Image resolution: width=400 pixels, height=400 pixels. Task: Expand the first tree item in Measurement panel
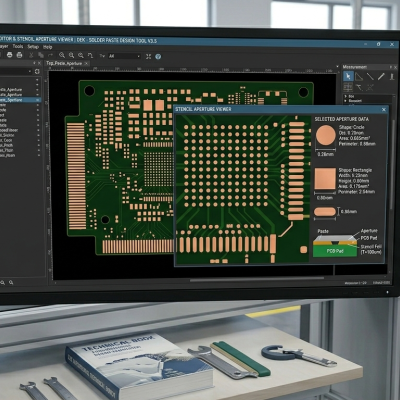coord(345,96)
